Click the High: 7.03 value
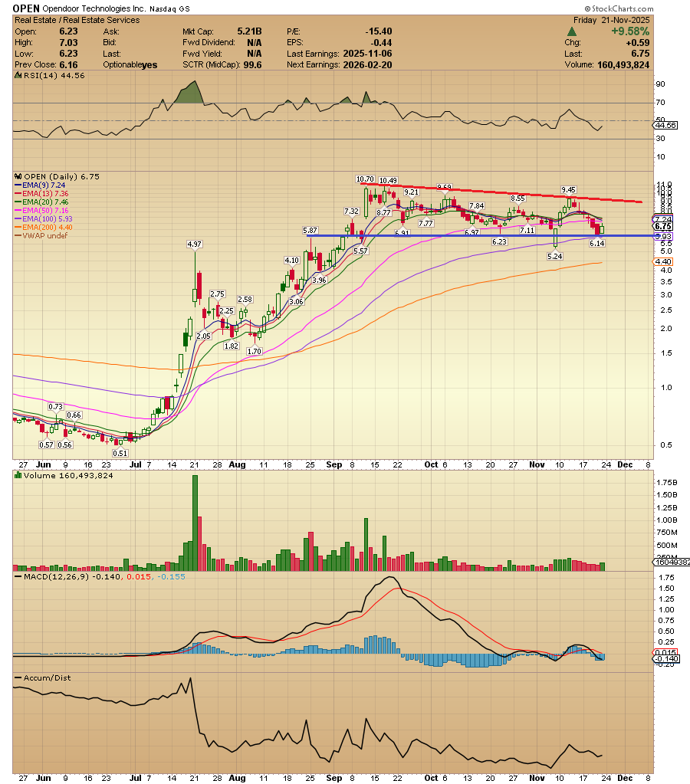This screenshot has width=690, height=784. coord(68,42)
